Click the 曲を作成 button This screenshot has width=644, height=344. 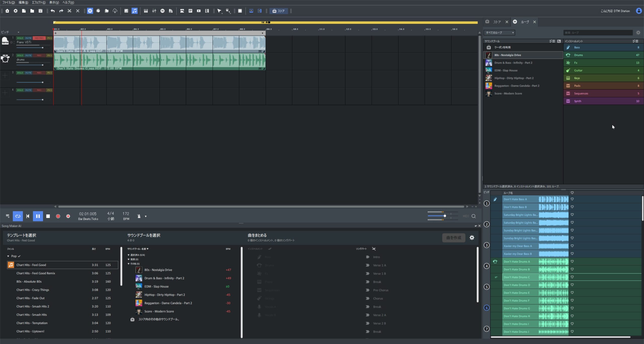453,237
